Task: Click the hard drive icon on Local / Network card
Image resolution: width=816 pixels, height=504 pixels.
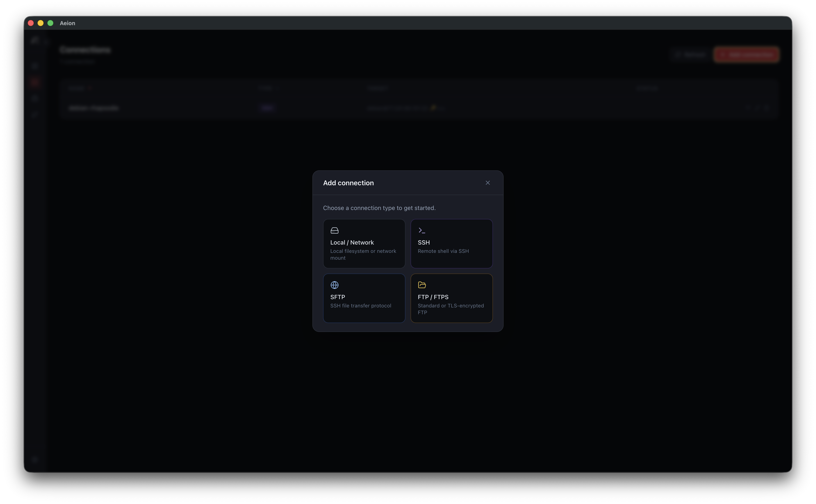Action: tap(334, 230)
